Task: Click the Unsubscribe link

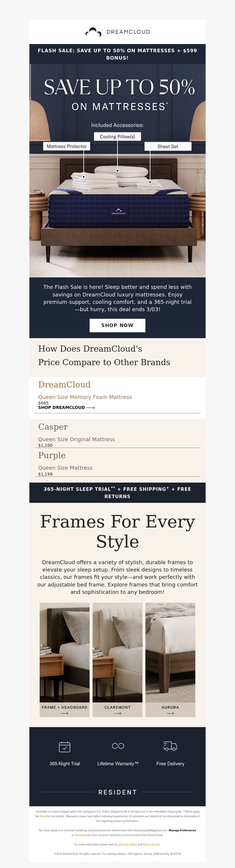Action: (83, 835)
